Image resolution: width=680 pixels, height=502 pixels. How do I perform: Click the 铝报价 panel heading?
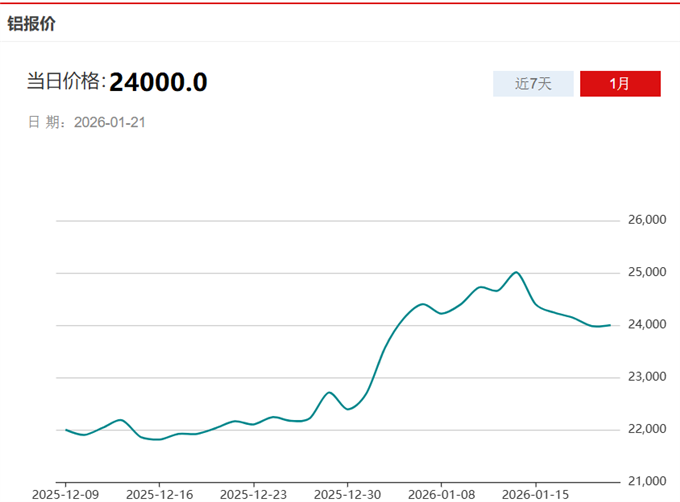click(32, 24)
